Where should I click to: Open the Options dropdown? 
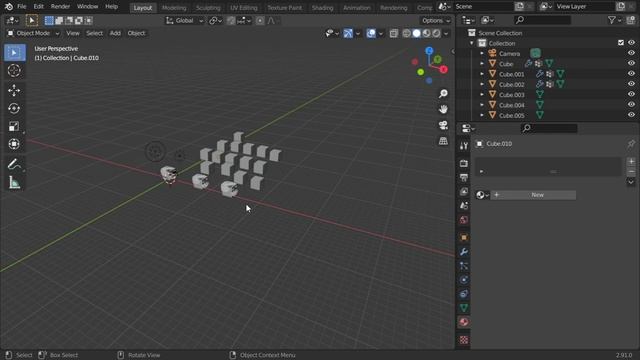(436, 20)
